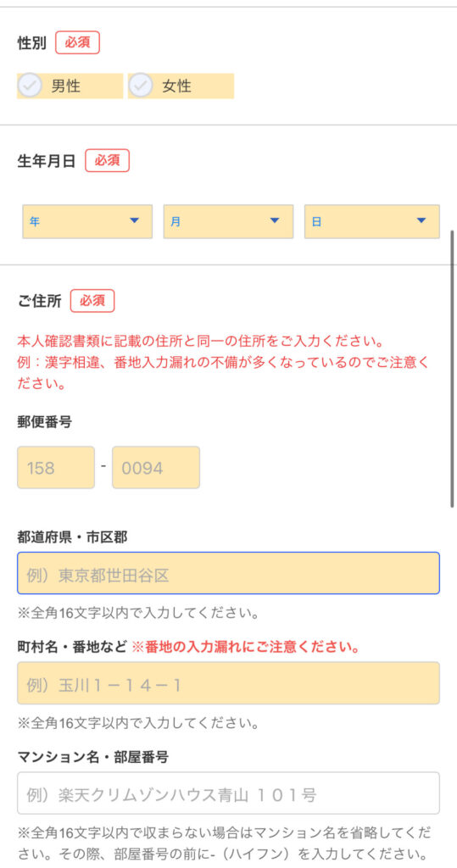Click the 必須 badge next to 生年月日

pos(107,160)
